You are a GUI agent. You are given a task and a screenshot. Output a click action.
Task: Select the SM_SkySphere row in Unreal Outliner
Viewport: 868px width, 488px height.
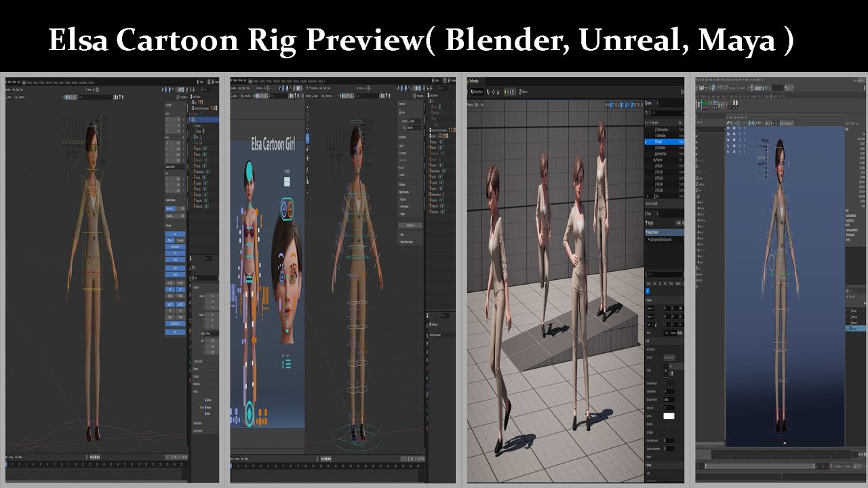click(x=665, y=147)
